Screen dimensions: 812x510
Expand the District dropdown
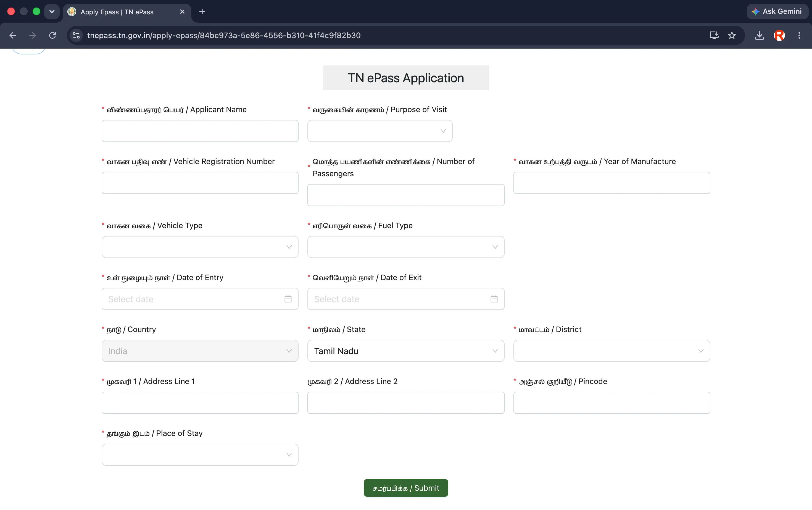point(612,351)
